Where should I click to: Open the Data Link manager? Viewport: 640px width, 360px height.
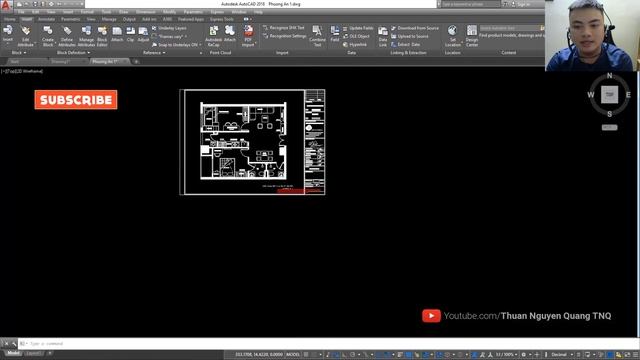tap(382, 36)
